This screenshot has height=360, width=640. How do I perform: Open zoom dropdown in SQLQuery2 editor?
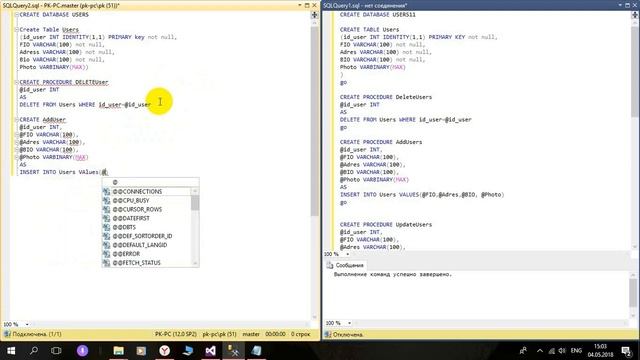point(27,324)
